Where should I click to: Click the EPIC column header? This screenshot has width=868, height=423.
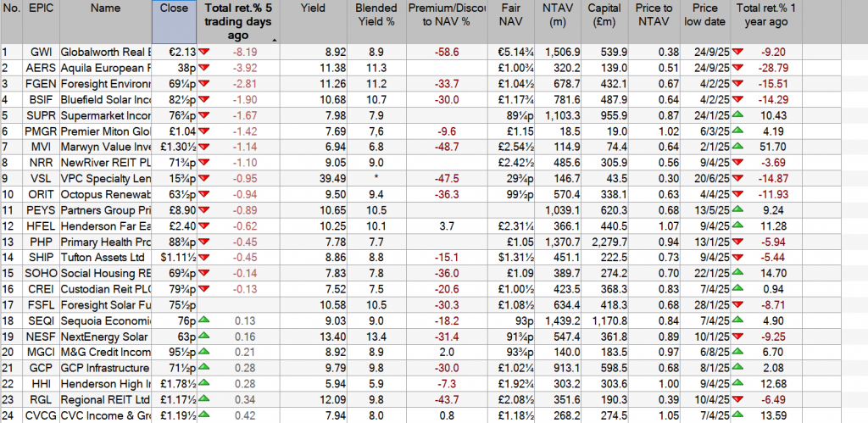(41, 22)
